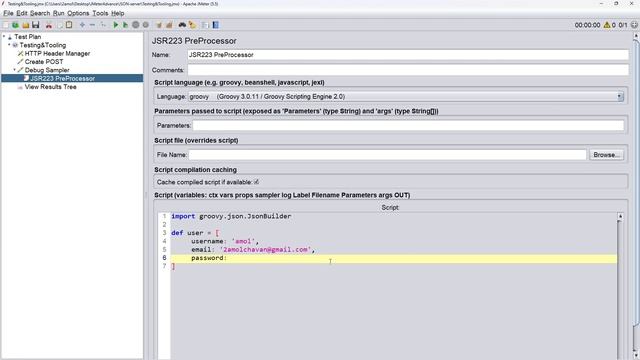Collapse the Testing&Tooling tree node
This screenshot has width=640, height=360.
9,44
